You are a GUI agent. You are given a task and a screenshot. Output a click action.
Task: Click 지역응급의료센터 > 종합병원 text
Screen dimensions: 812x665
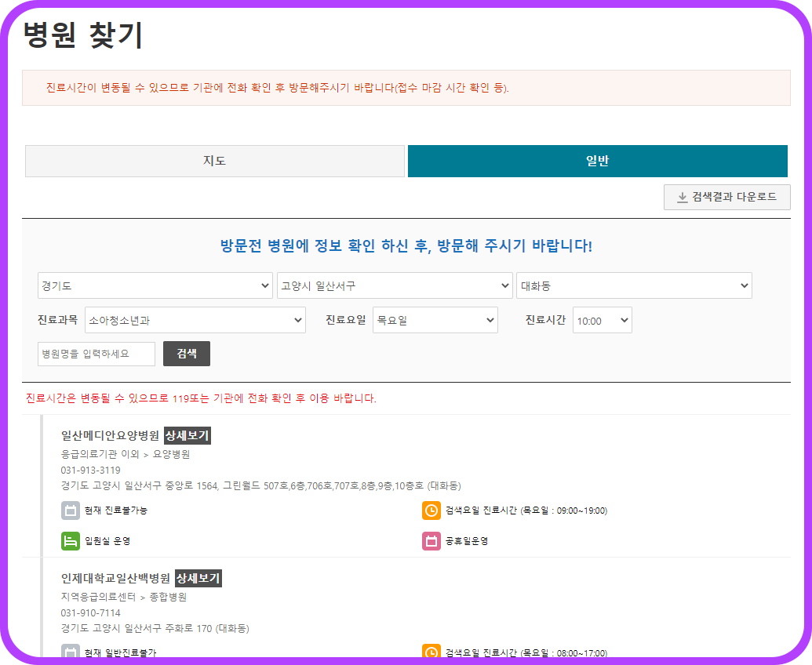(x=124, y=598)
